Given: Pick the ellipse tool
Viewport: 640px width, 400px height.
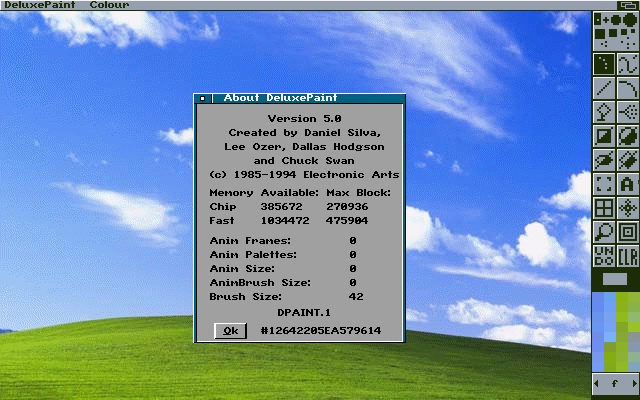Looking at the screenshot, I should (x=604, y=160).
